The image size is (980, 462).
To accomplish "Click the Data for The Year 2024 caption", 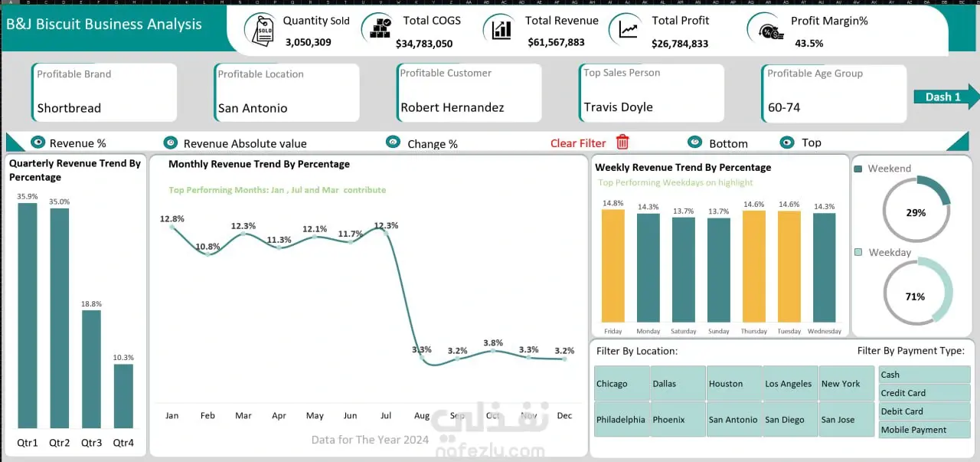I will pyautogui.click(x=370, y=440).
